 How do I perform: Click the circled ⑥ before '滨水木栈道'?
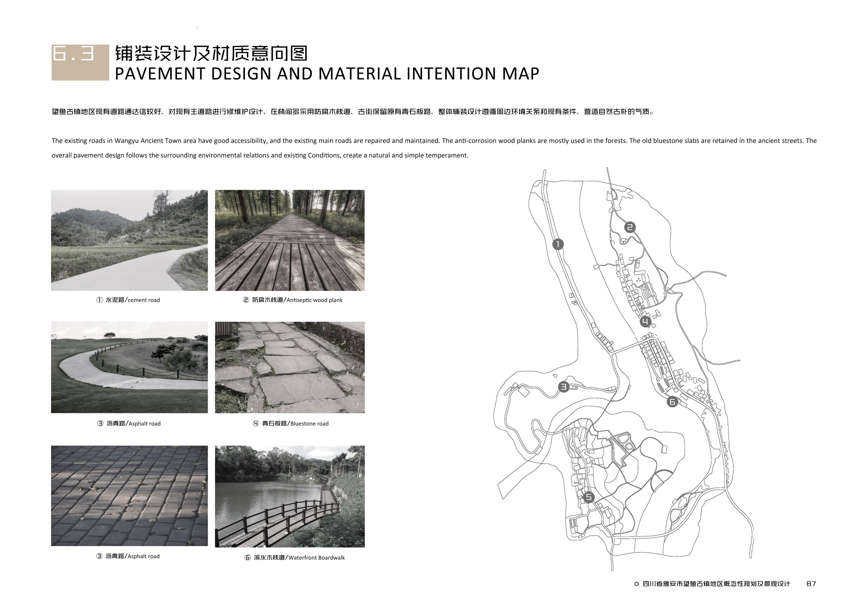248,558
